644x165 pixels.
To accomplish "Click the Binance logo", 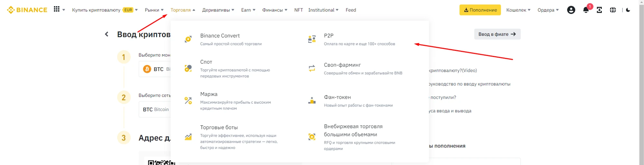I will tap(27, 10).
